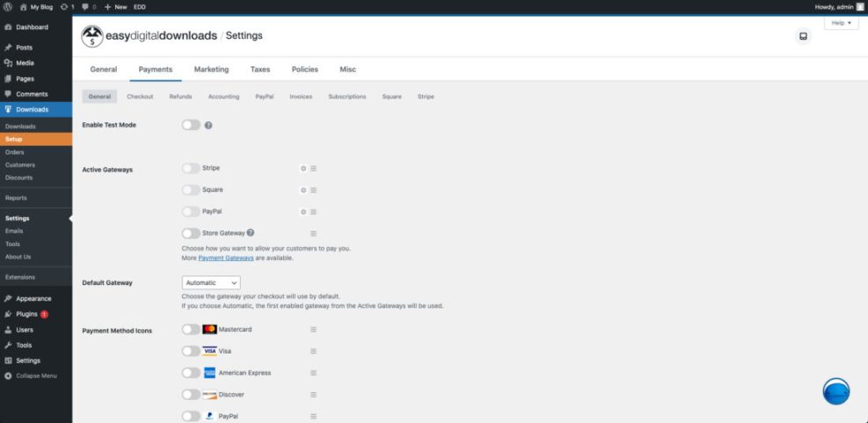Open the Stripe gateway gear settings icon
Image resolution: width=868 pixels, height=423 pixels.
(x=303, y=168)
